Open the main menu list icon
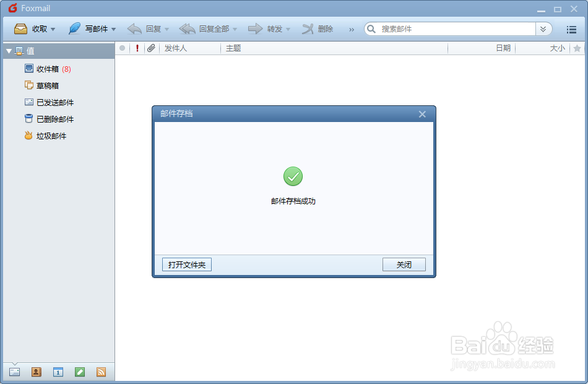This screenshot has height=384, width=588. [571, 29]
